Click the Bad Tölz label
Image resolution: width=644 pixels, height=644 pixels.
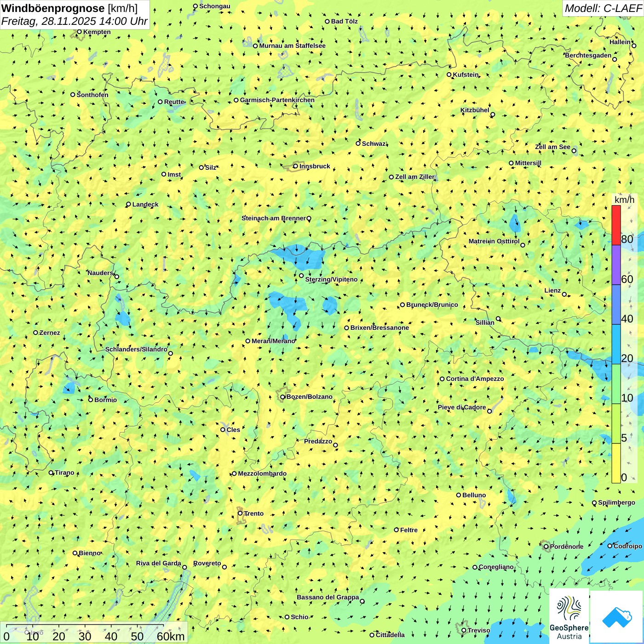click(345, 21)
